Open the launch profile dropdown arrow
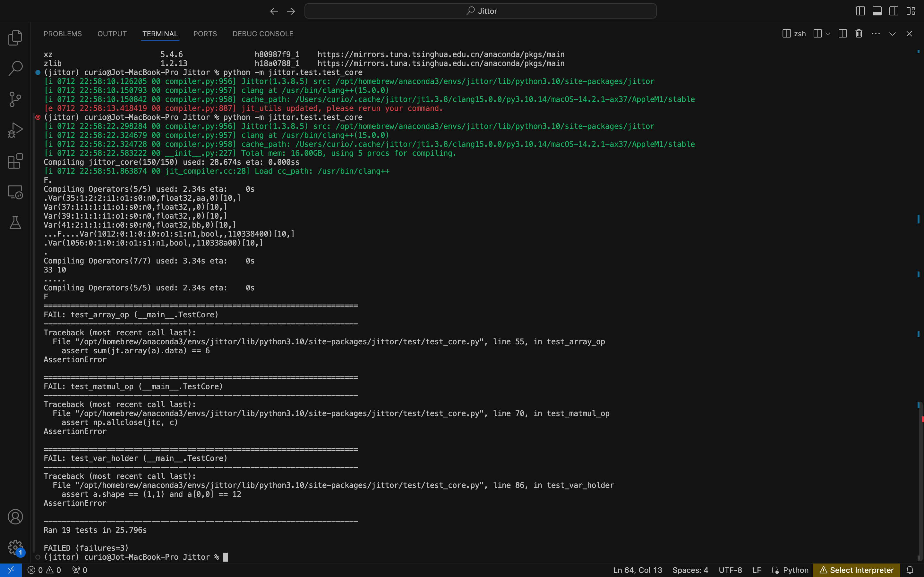 click(x=828, y=34)
